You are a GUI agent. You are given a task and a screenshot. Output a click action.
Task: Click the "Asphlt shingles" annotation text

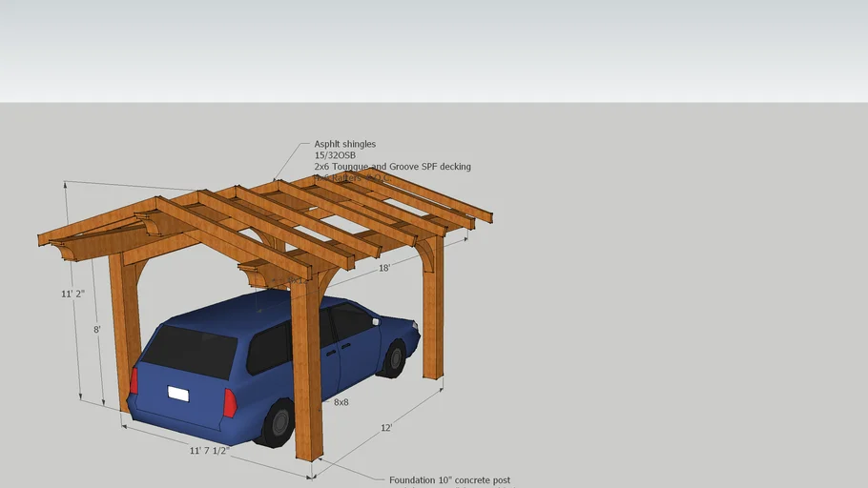tap(344, 144)
